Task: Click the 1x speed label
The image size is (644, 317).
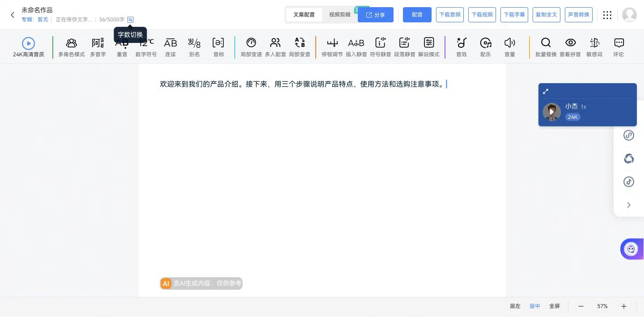Action: click(x=583, y=107)
